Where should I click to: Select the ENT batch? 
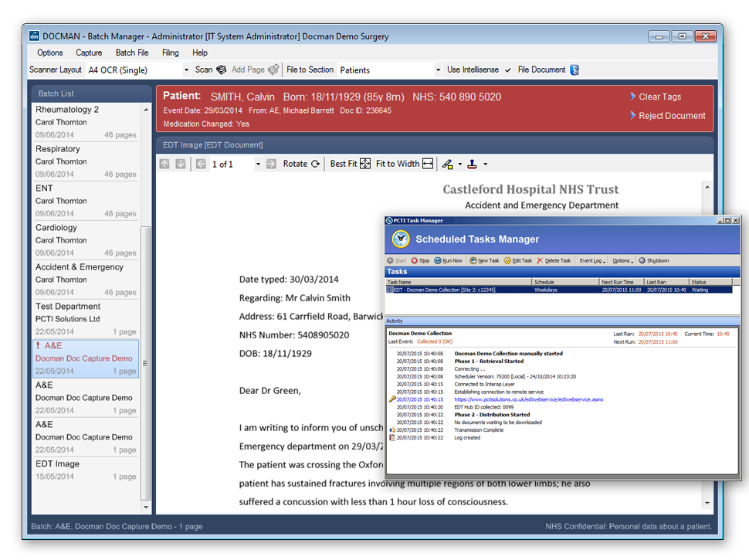tap(86, 201)
